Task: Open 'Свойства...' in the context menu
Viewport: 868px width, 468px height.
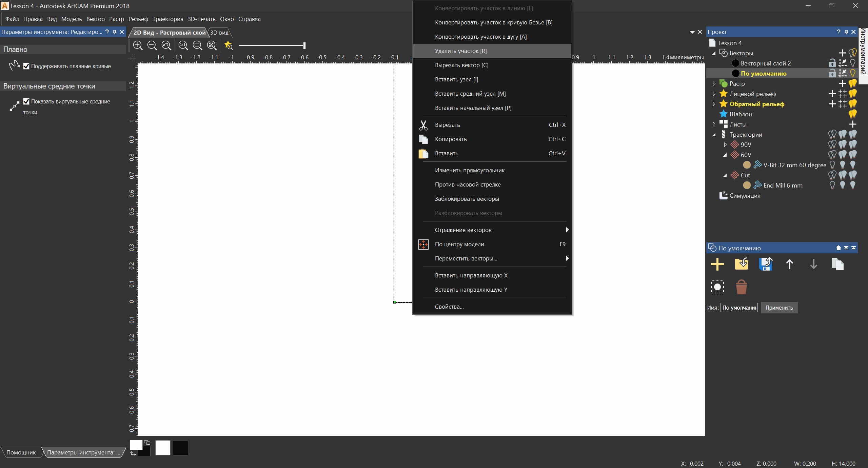Action: (449, 307)
